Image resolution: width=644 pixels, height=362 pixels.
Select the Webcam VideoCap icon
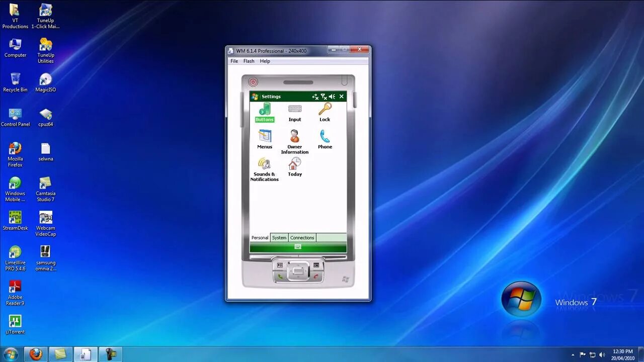click(46, 224)
